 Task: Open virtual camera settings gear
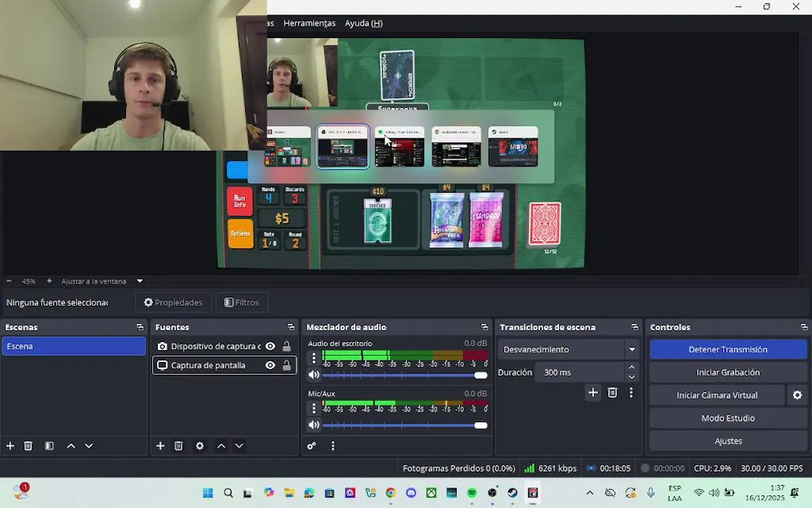click(797, 395)
